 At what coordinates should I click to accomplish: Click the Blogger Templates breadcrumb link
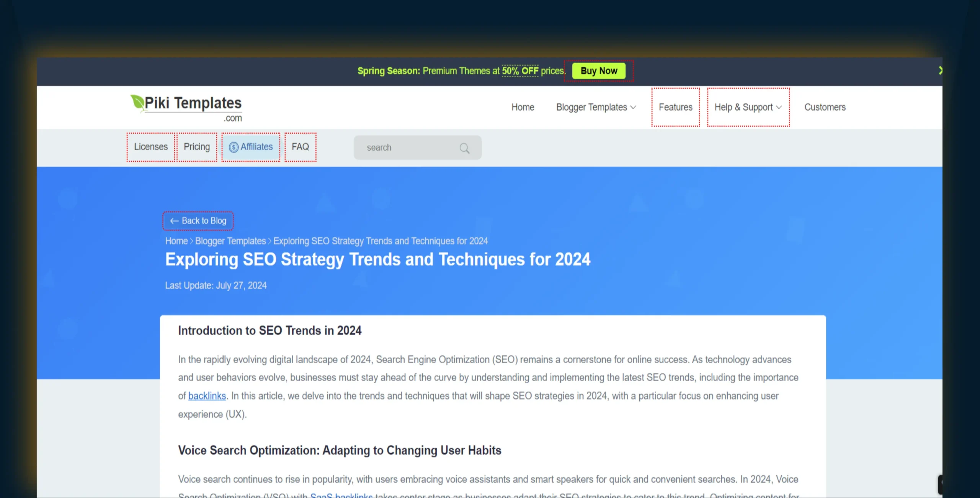tap(230, 241)
